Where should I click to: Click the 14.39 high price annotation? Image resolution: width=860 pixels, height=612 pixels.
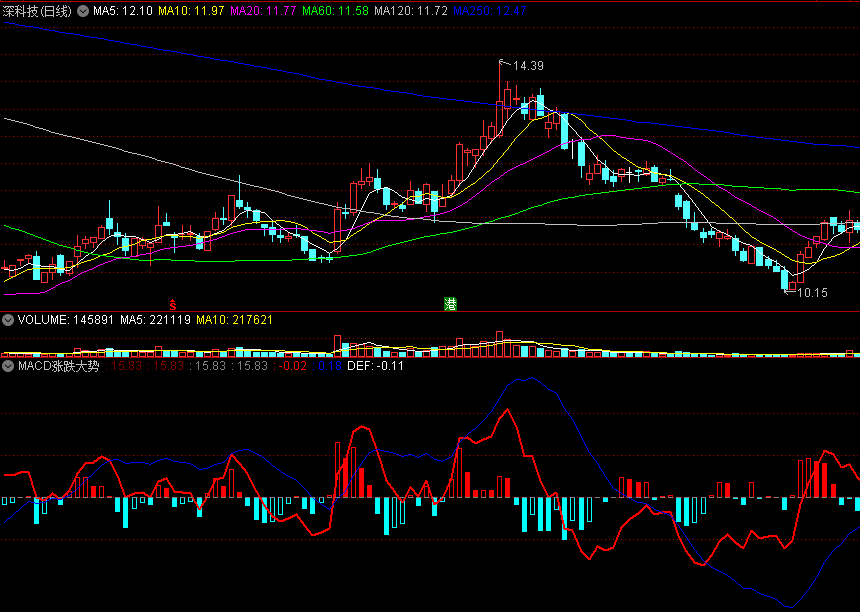[x=528, y=66]
